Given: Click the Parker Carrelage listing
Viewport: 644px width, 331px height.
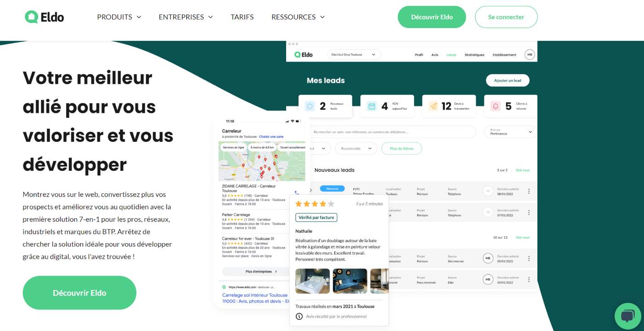Looking at the screenshot, I should [x=254, y=221].
